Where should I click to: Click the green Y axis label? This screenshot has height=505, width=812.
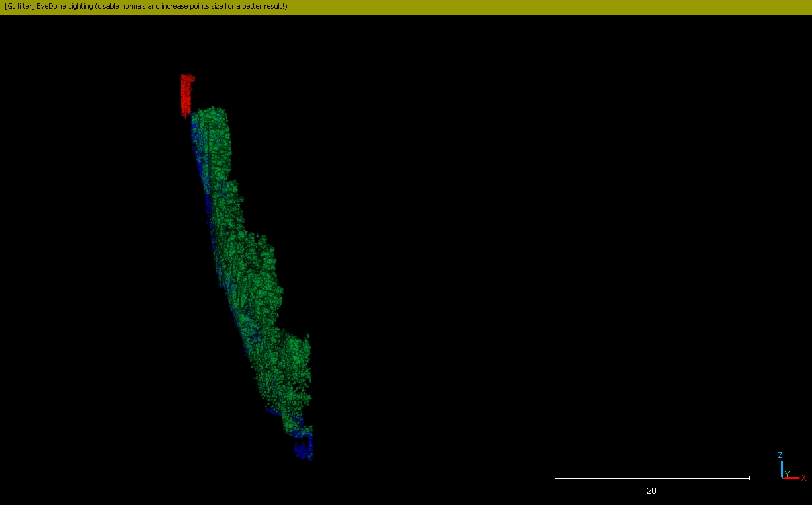pos(787,474)
